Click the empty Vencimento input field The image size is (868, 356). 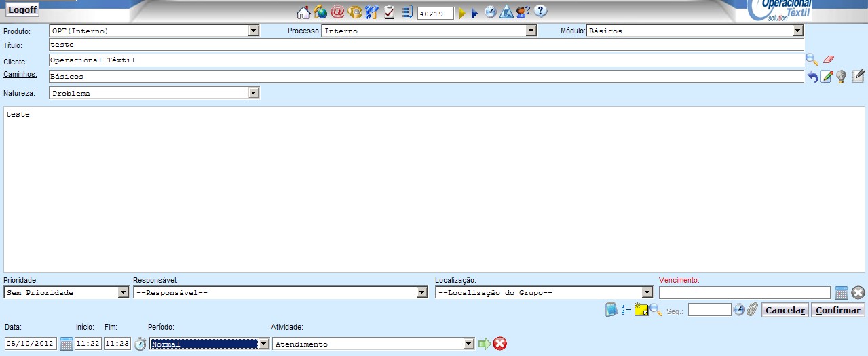click(x=744, y=292)
